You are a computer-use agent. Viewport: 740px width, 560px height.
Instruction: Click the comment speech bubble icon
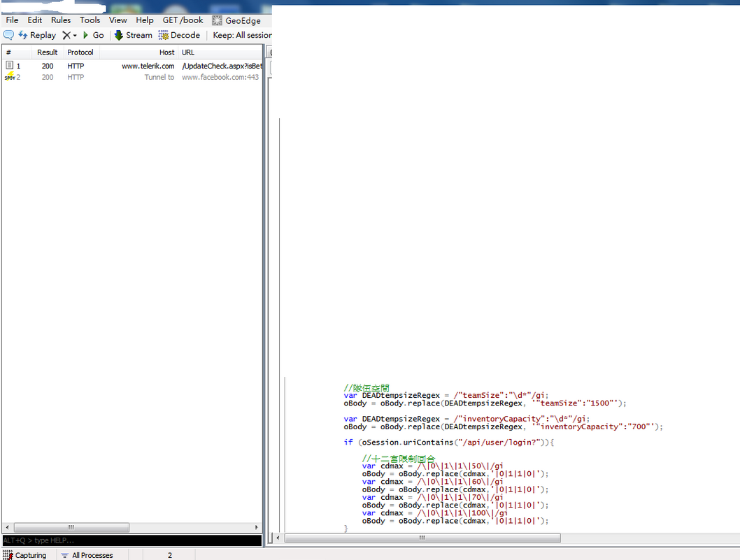[x=9, y=35]
